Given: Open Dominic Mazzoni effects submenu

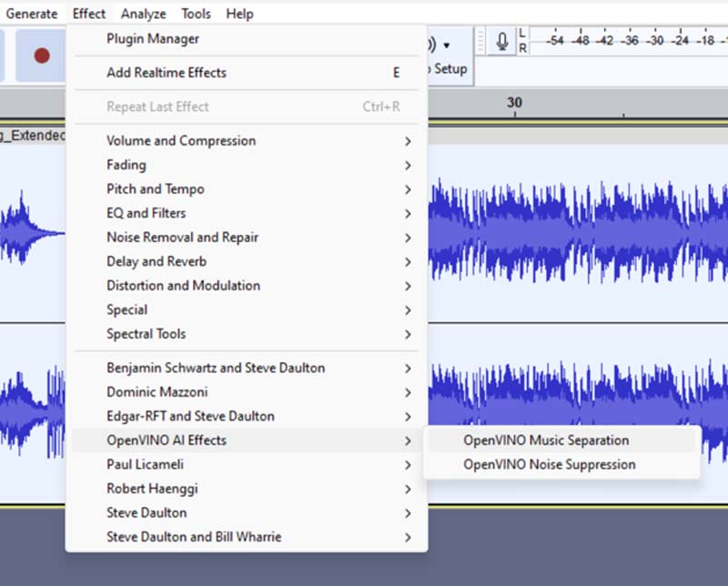Looking at the screenshot, I should [x=247, y=392].
